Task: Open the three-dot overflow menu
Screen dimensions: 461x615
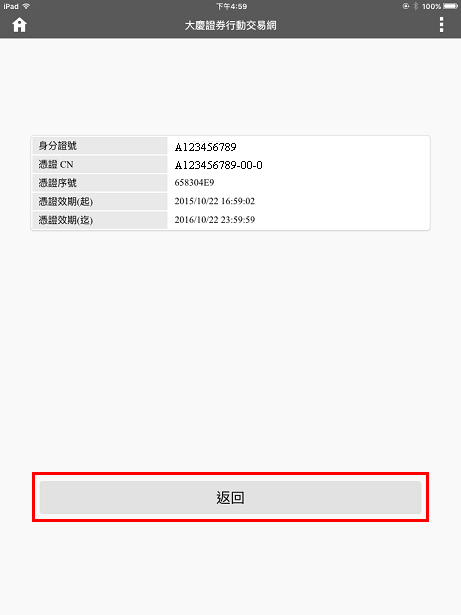Action: coord(441,25)
